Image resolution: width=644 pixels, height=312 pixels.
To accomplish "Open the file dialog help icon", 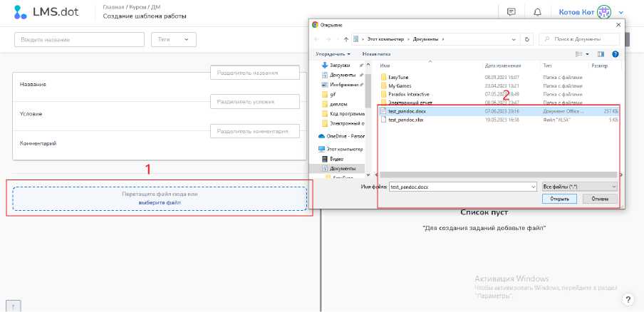I will (616, 53).
